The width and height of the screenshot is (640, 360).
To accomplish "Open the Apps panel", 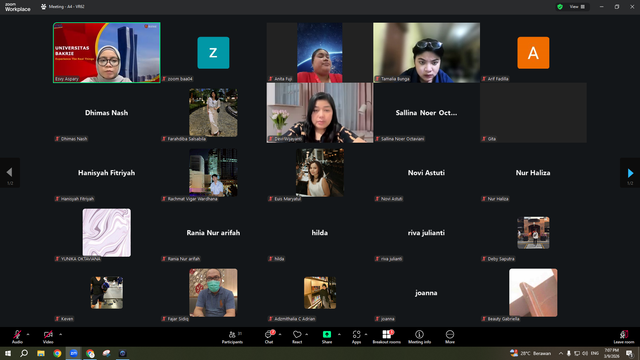I will [356, 337].
